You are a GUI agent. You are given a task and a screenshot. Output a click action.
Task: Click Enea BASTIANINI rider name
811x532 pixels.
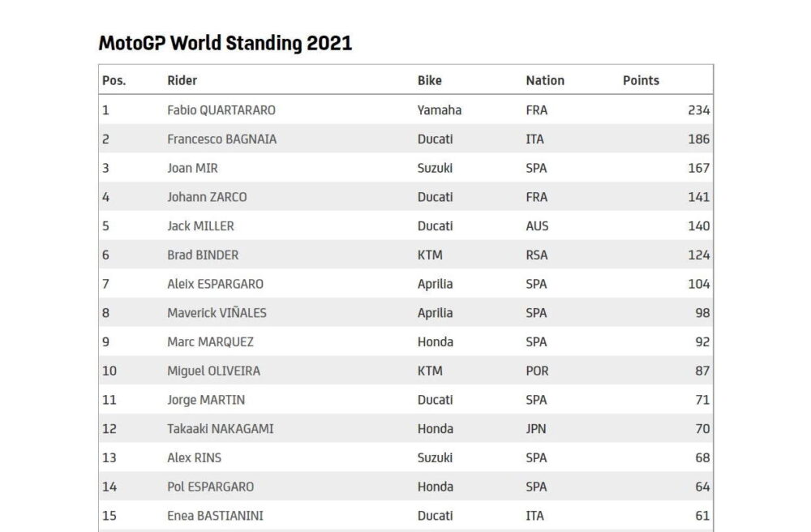pyautogui.click(x=215, y=516)
